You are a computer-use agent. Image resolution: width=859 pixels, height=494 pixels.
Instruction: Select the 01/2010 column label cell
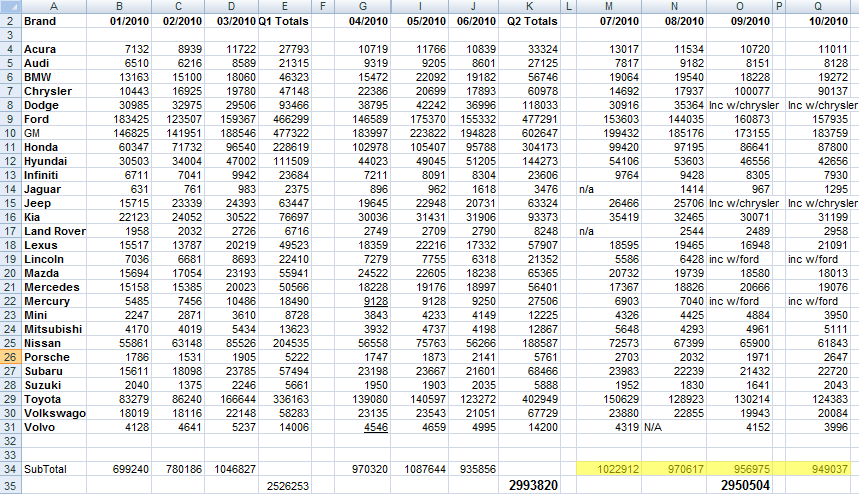[119, 21]
